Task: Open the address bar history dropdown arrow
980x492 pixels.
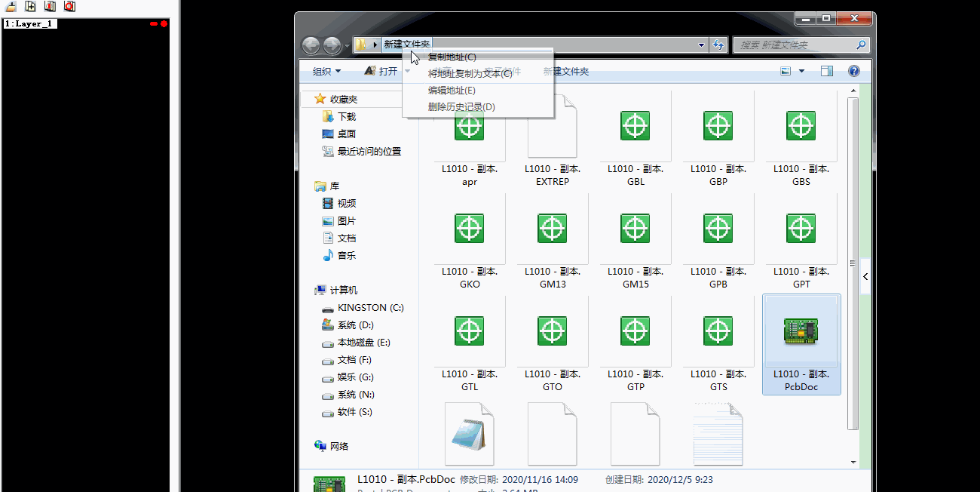Action: point(702,45)
